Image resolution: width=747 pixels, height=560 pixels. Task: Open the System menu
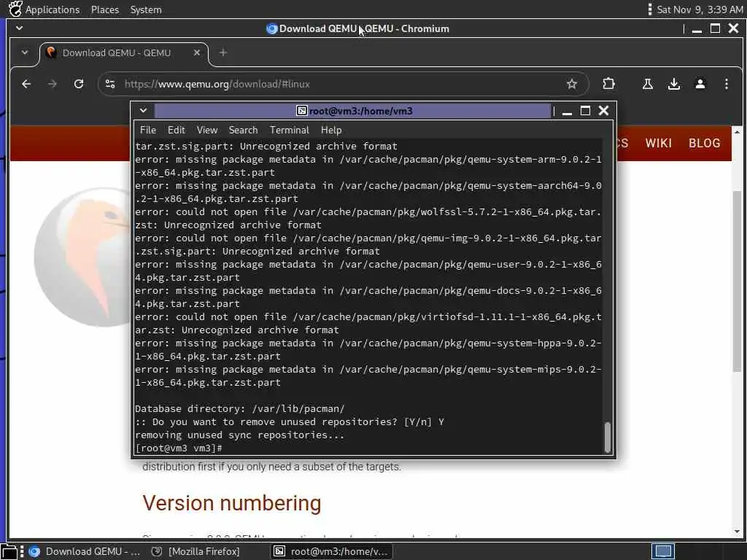pyautogui.click(x=146, y=9)
